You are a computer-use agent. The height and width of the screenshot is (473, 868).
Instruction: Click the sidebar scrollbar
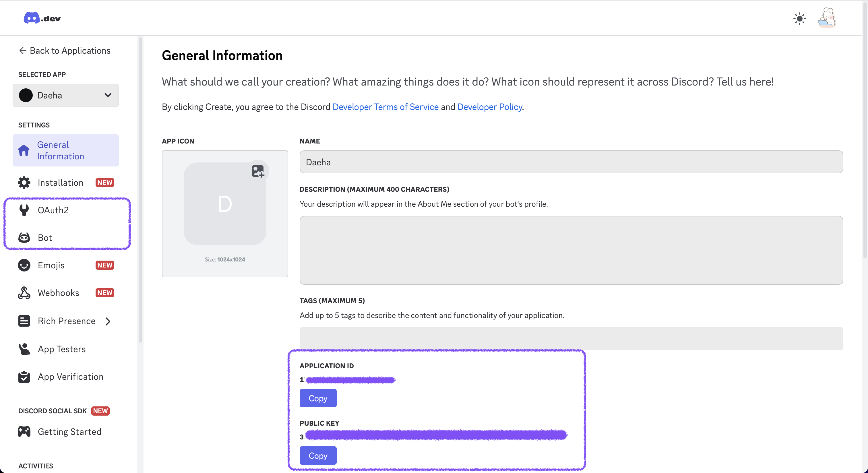[141, 190]
